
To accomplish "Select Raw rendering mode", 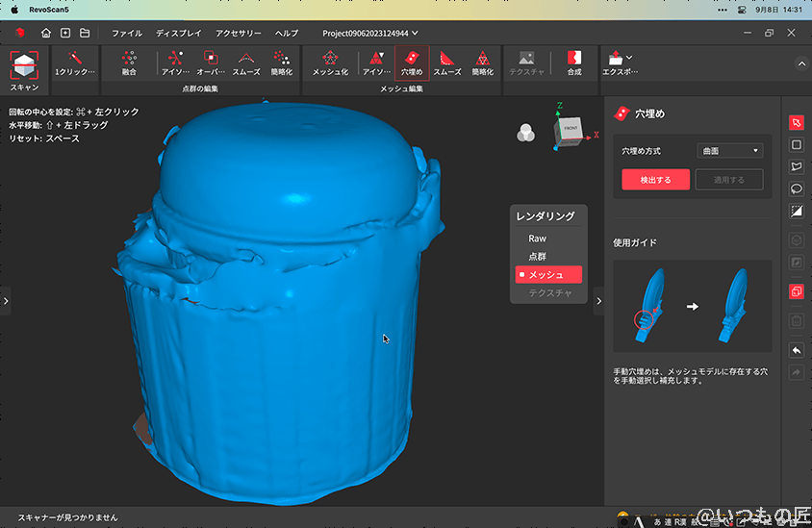I will [x=537, y=239].
